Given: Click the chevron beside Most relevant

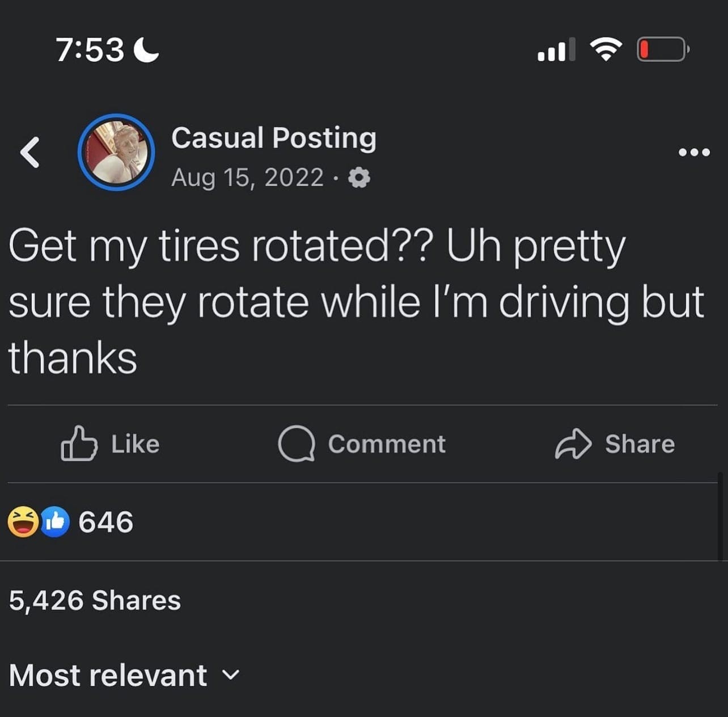Looking at the screenshot, I should pyautogui.click(x=230, y=675).
